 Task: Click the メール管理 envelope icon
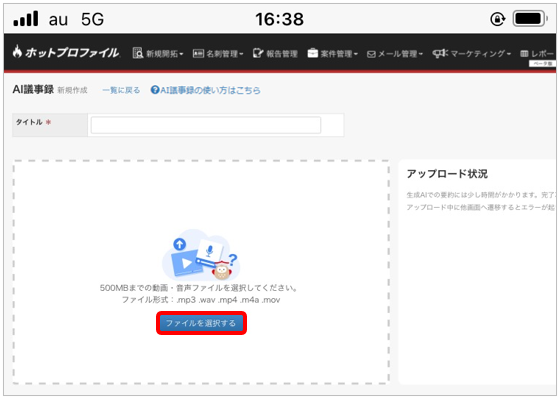pos(371,54)
